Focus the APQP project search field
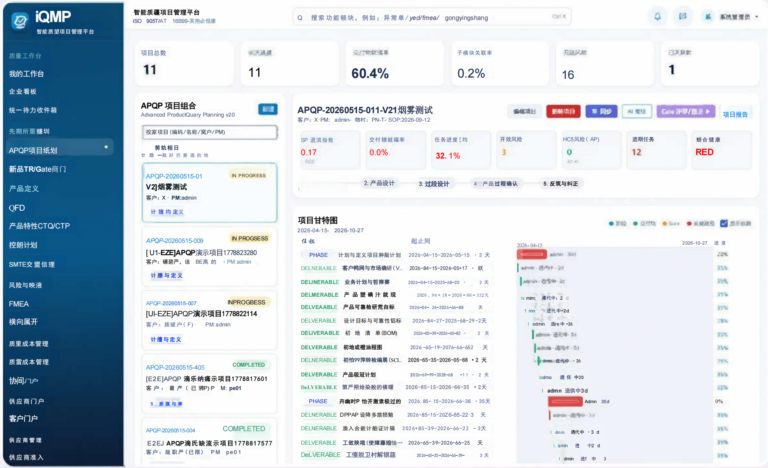 210,132
